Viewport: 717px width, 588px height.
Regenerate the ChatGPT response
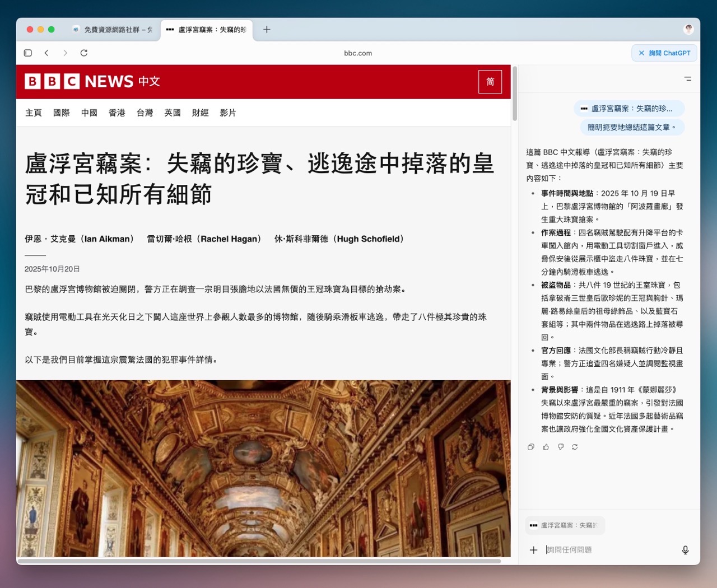575,447
